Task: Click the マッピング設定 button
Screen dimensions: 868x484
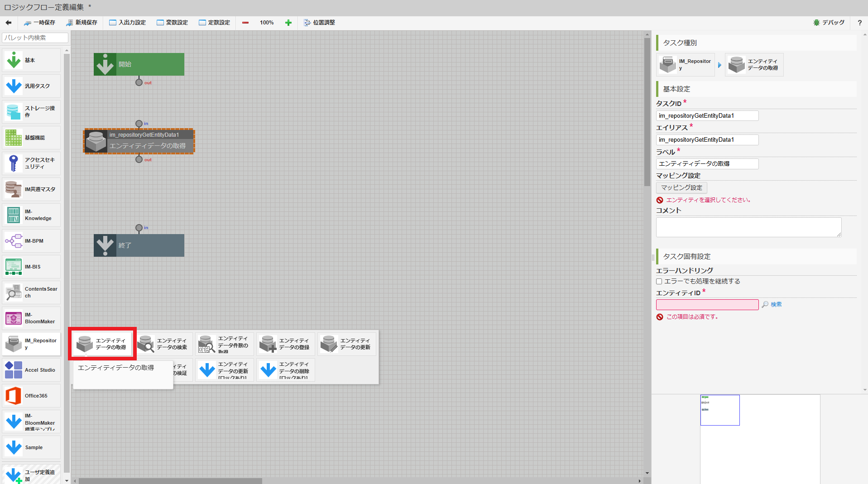Action: (x=681, y=187)
